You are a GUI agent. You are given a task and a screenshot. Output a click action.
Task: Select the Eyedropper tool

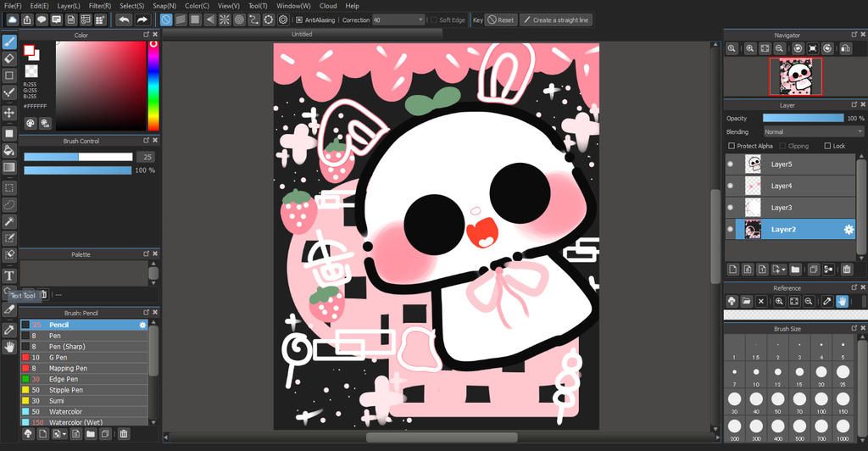[x=9, y=330]
